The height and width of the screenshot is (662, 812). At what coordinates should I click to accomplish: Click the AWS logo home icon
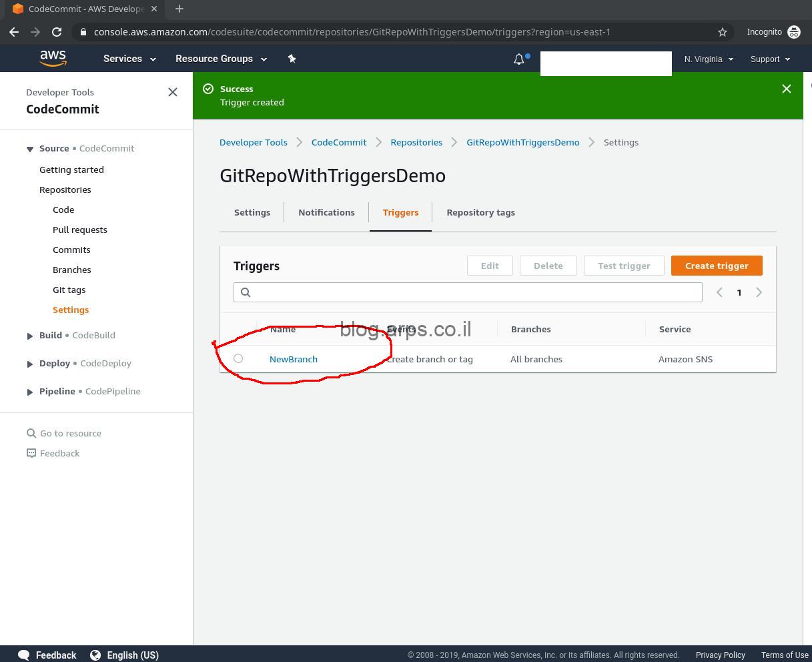(x=53, y=59)
